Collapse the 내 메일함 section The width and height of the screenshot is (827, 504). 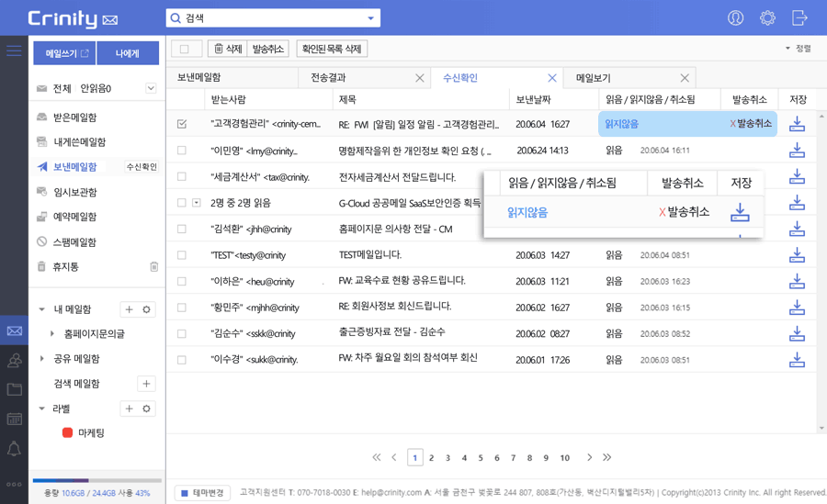[41, 309]
